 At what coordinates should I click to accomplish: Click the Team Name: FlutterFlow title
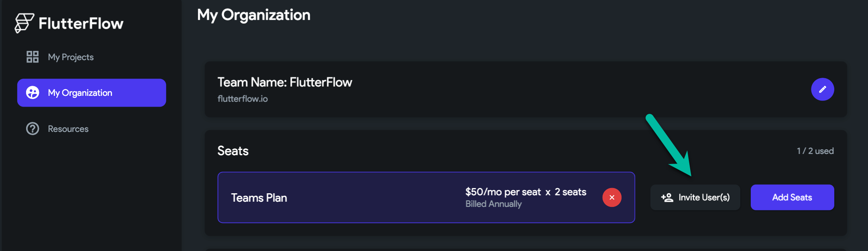[285, 82]
